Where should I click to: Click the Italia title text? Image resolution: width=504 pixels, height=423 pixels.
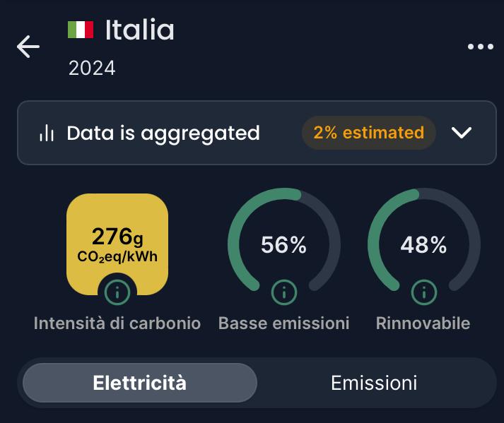point(140,30)
